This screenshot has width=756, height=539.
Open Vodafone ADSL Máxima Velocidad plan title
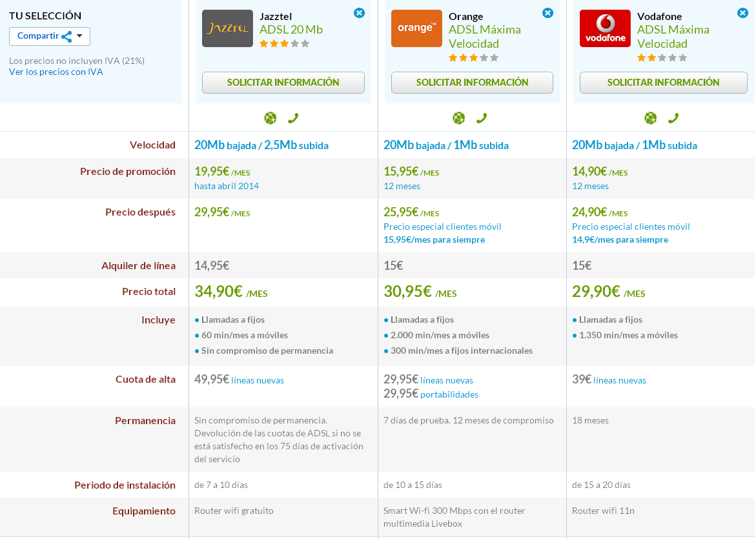(x=673, y=37)
